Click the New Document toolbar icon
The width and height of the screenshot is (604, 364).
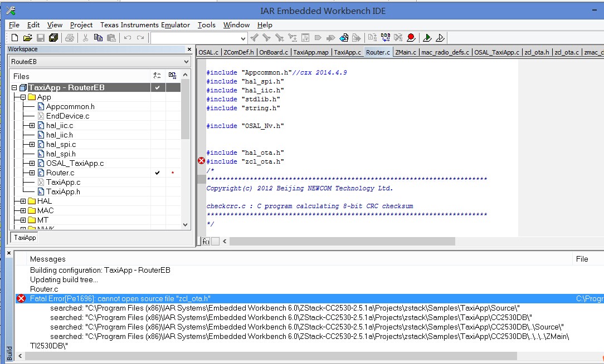14,38
